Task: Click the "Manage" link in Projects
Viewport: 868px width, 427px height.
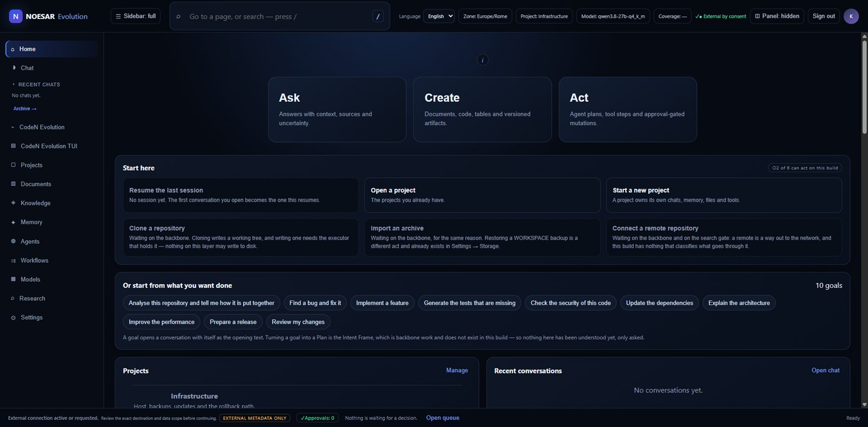Action: click(457, 371)
